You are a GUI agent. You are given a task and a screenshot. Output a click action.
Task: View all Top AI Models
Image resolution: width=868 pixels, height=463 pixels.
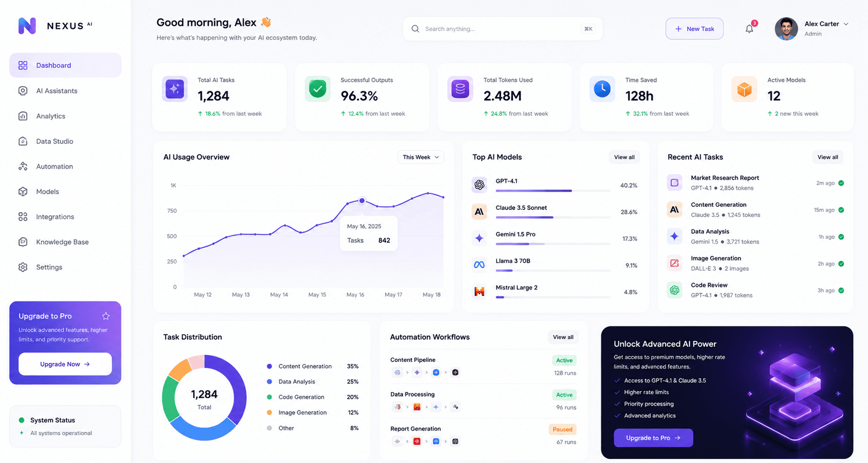tap(624, 157)
